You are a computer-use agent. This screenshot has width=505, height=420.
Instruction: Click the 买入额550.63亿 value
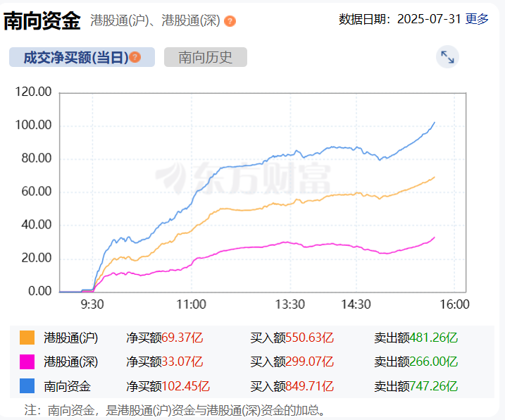292,338
